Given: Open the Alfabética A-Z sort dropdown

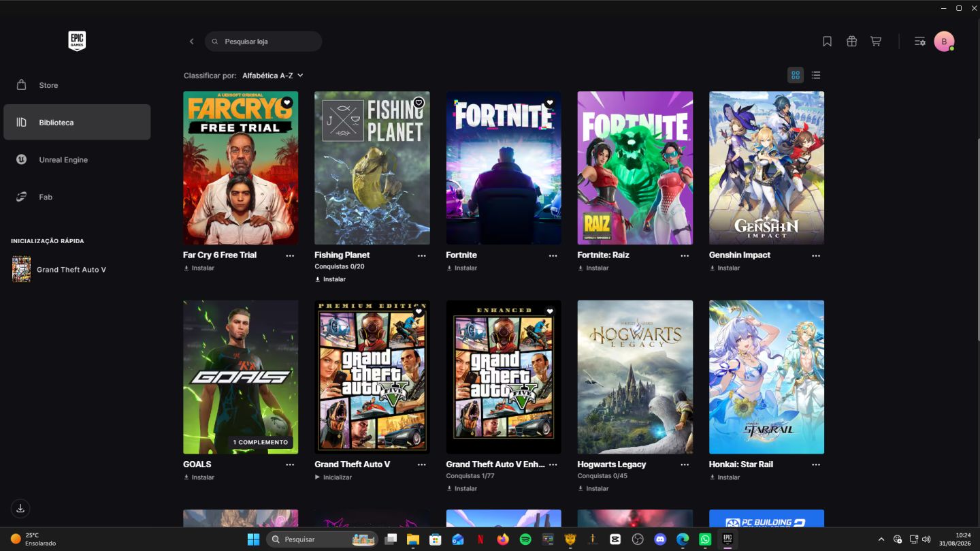Looking at the screenshot, I should [273, 76].
